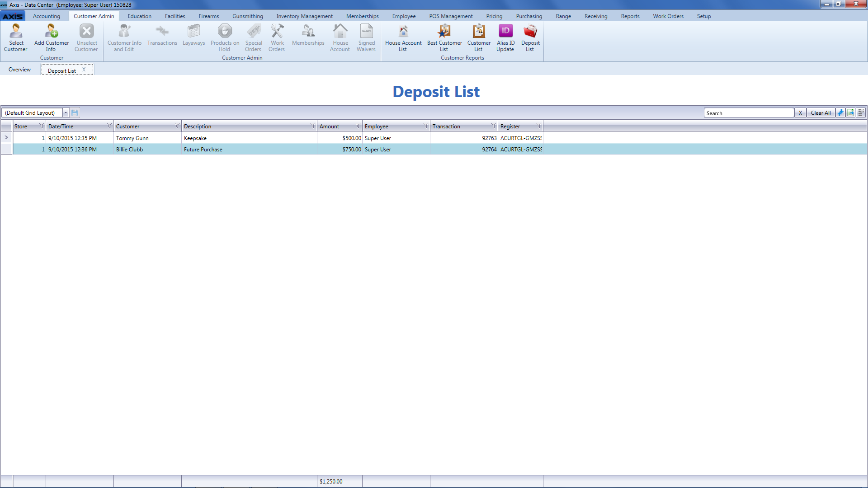
Task: Open the Default Grid Layout dropdown
Action: pyautogui.click(x=66, y=113)
